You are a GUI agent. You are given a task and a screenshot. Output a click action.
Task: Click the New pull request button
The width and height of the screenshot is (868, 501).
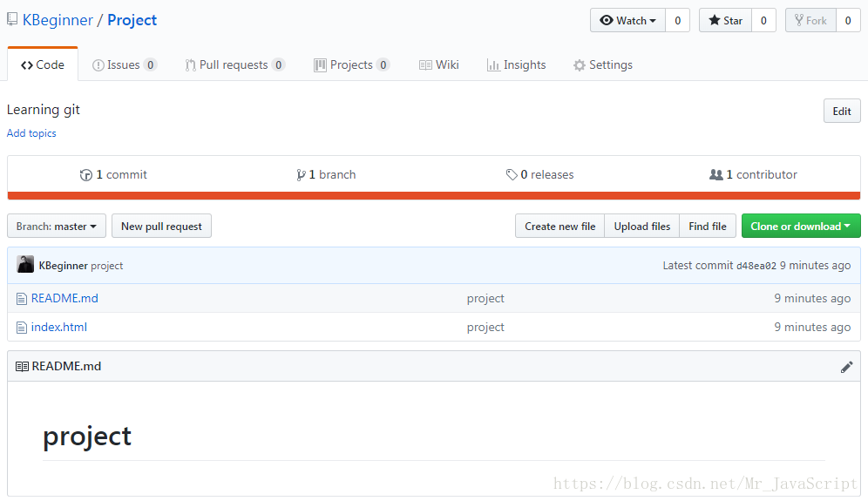click(161, 226)
